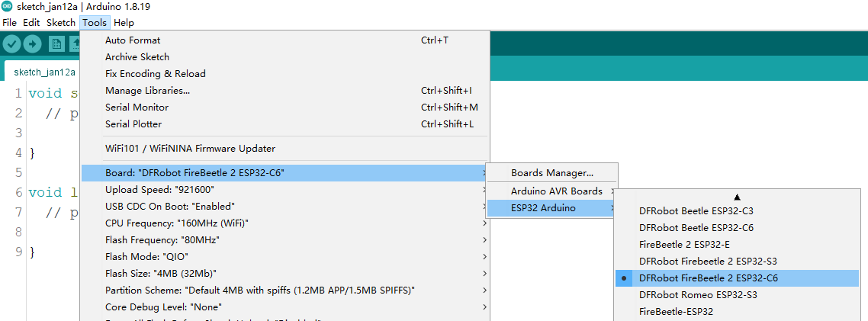Select board DFRobot Beetle ESP32-C3
Viewport: 868px width, 321px height.
pos(737,211)
